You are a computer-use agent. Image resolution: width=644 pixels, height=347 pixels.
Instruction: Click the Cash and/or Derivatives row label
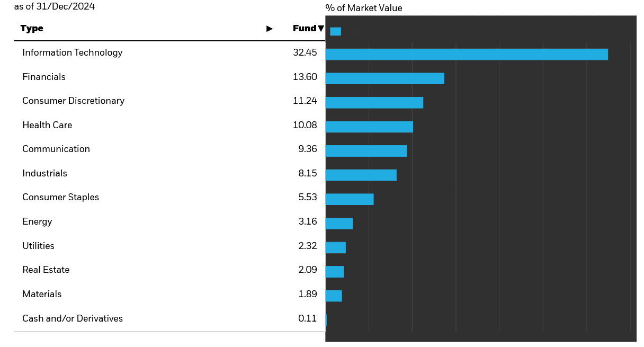(x=73, y=318)
